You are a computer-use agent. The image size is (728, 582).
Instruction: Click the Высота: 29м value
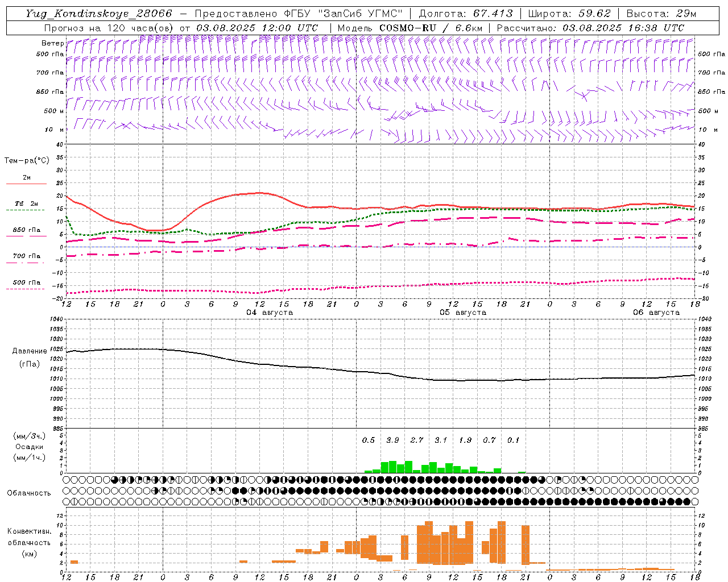pos(661,14)
